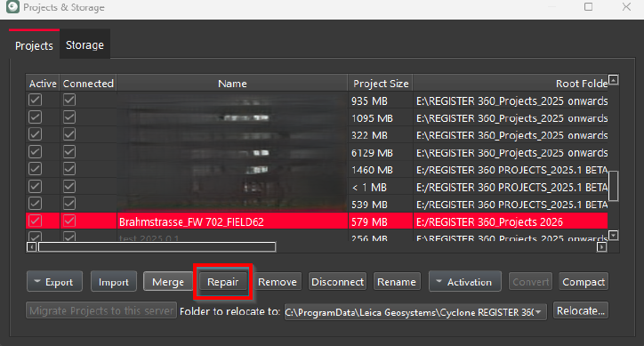Sort by the Name column header
Screen dimensions: 644x346
click(x=232, y=84)
